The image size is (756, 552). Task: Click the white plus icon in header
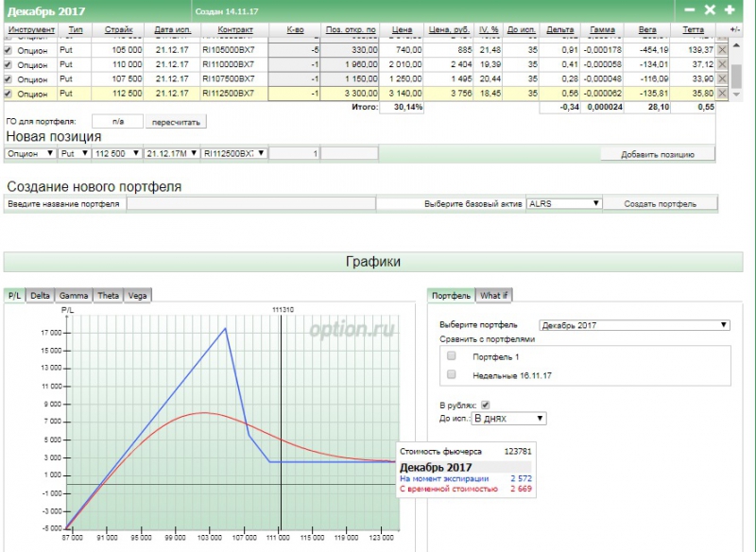[x=730, y=10]
